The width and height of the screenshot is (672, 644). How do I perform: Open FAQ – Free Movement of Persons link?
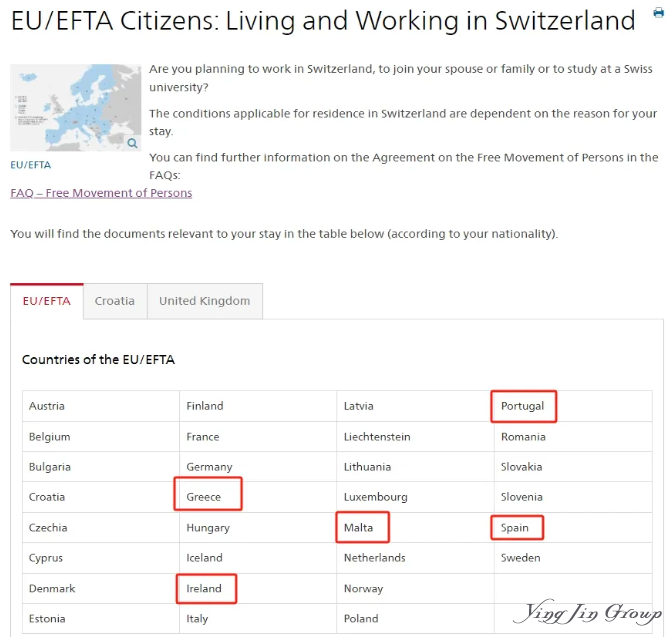101,193
